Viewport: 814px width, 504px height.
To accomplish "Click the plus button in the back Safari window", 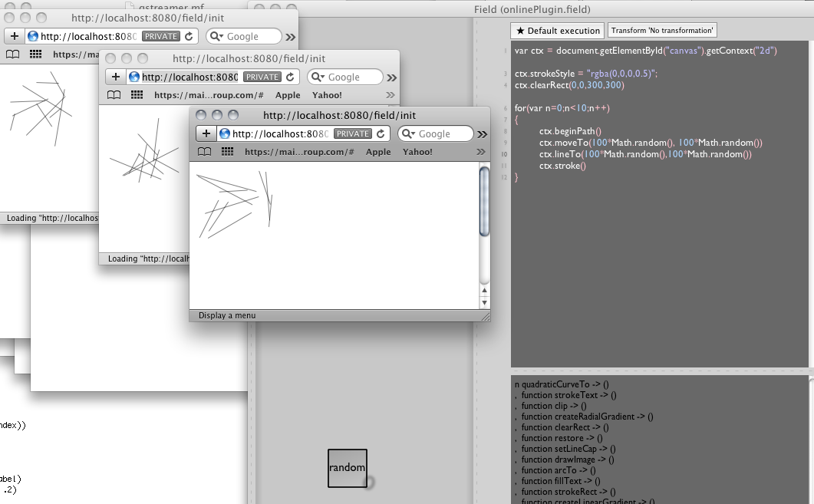I will [15, 36].
